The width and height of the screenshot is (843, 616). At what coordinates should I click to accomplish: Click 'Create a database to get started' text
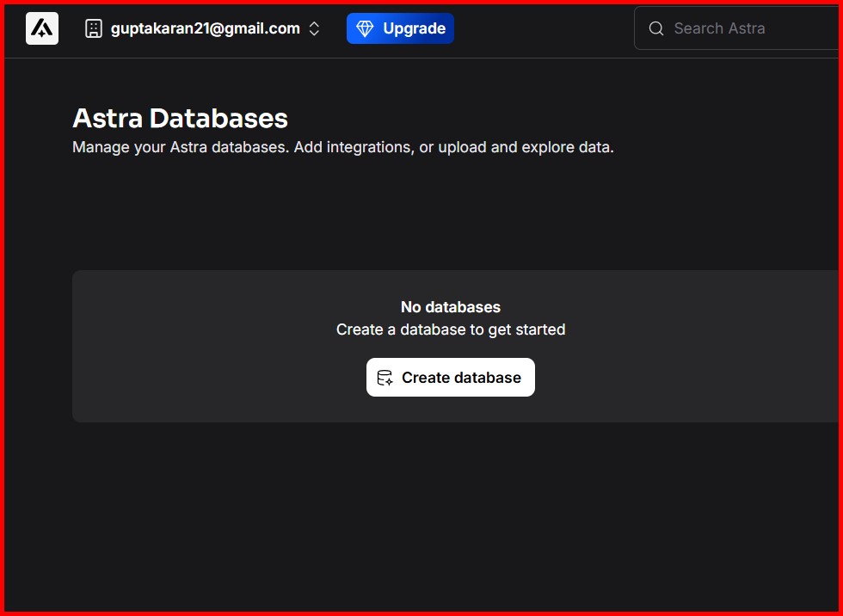451,330
